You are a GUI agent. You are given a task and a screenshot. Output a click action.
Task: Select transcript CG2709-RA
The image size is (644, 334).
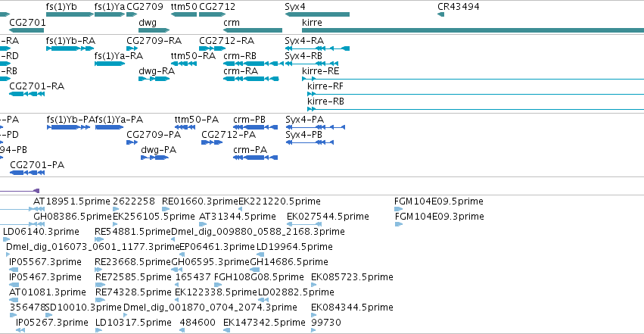pos(132,48)
